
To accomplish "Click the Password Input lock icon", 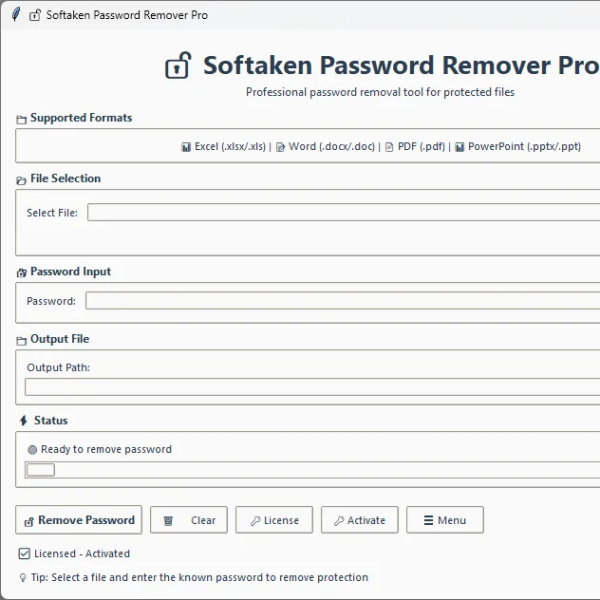I will tap(21, 272).
